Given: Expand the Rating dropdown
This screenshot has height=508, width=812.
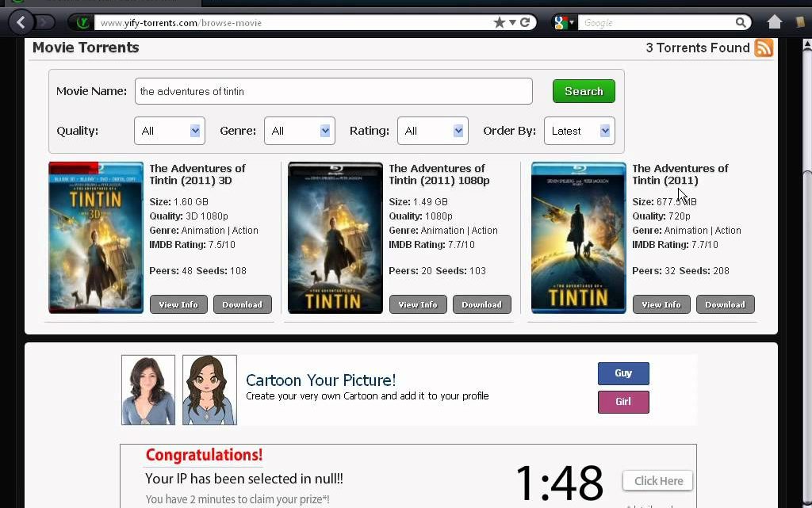Looking at the screenshot, I should [x=432, y=131].
